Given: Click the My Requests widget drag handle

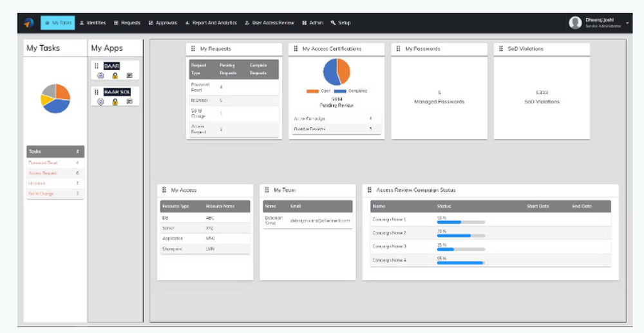Looking at the screenshot, I should (193, 48).
